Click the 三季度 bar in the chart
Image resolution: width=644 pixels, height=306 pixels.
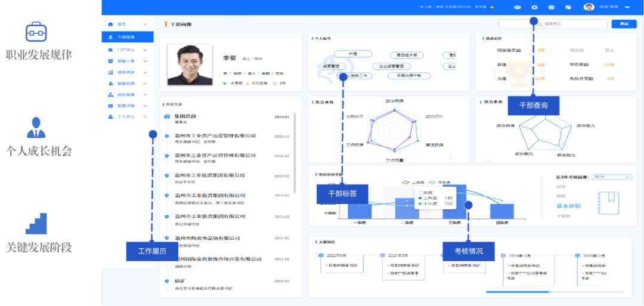tap(454, 202)
